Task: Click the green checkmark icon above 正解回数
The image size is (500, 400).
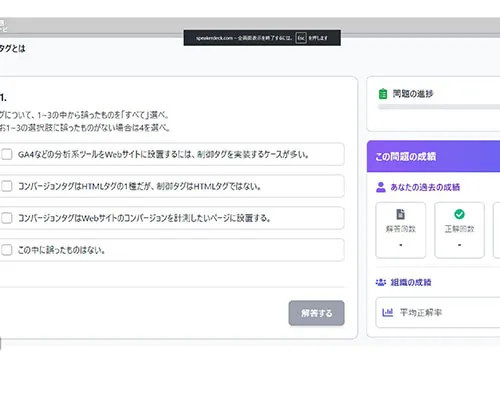Action: click(459, 214)
